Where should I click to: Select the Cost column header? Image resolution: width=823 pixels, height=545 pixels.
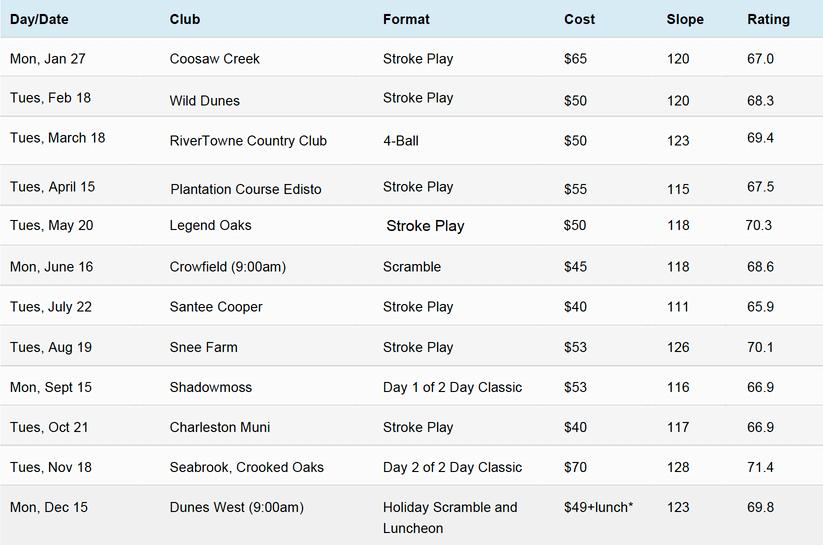pos(579,19)
